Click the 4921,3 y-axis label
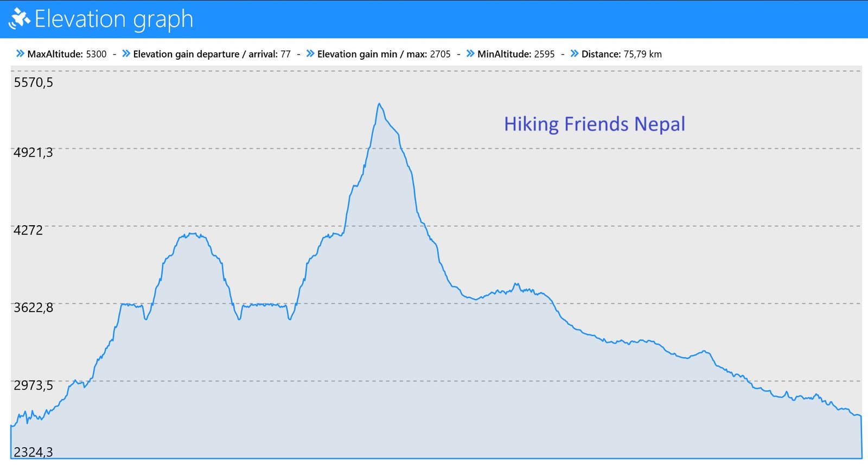Viewport: 868px width, 470px height. click(34, 153)
